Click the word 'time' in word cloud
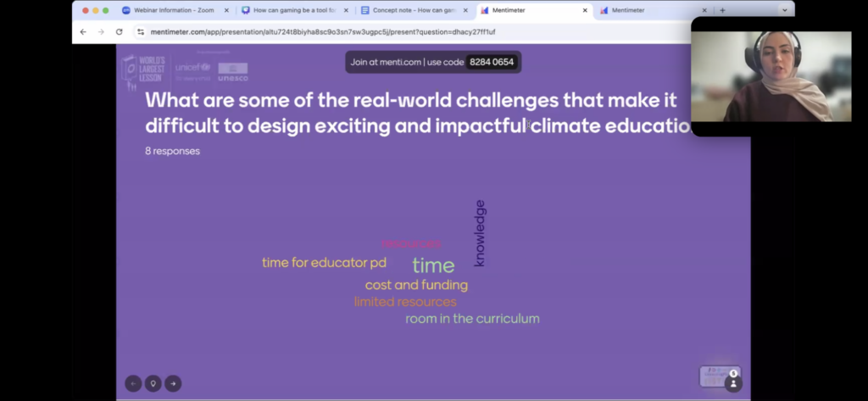 pyautogui.click(x=433, y=265)
